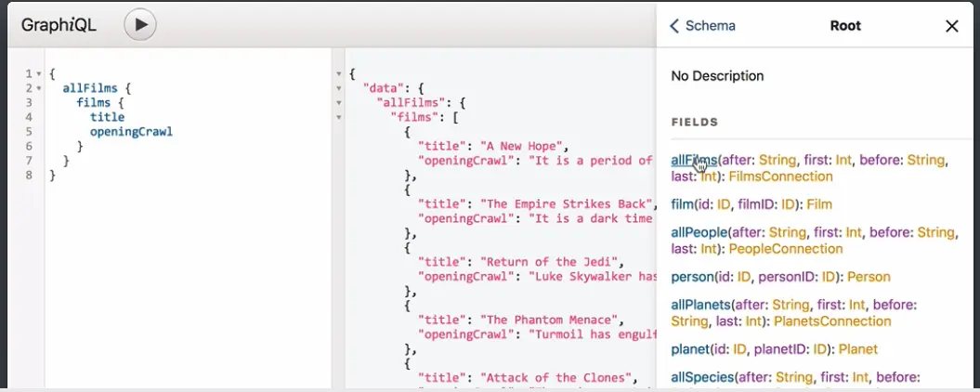Select the title field in query editor

click(108, 117)
